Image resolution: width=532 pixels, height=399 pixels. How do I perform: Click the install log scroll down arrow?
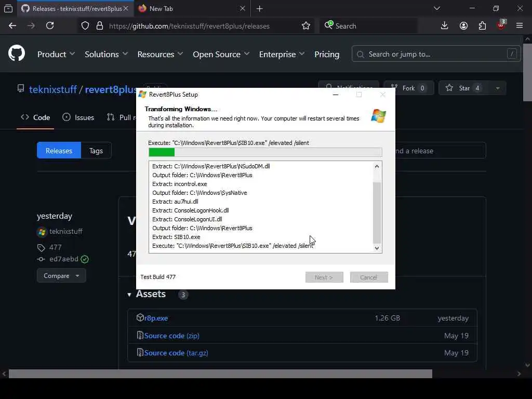[377, 248]
